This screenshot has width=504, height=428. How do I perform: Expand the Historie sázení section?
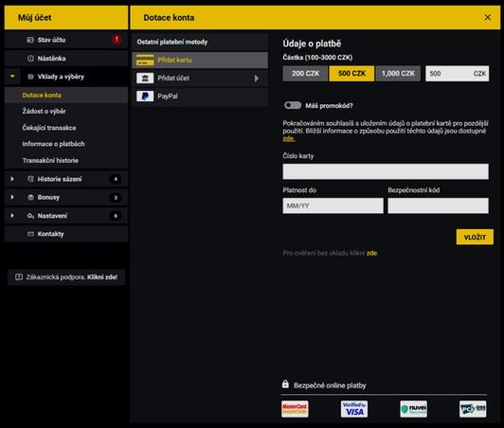click(x=12, y=179)
